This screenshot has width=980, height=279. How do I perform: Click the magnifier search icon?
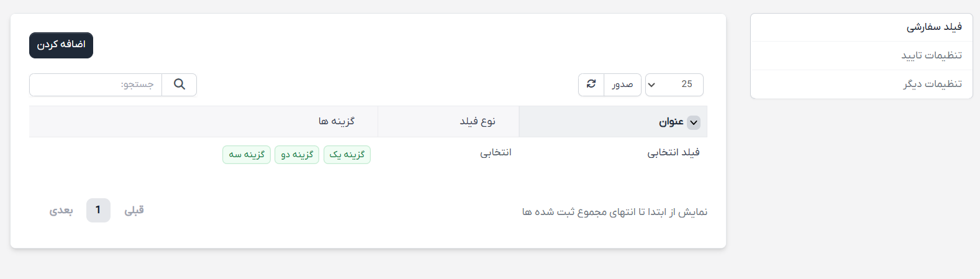pyautogui.click(x=179, y=85)
